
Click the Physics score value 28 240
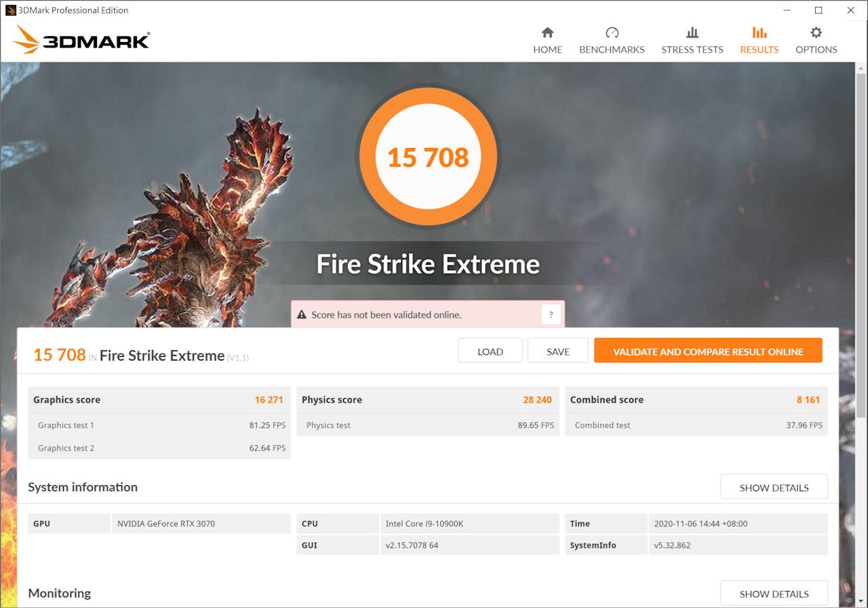point(537,400)
